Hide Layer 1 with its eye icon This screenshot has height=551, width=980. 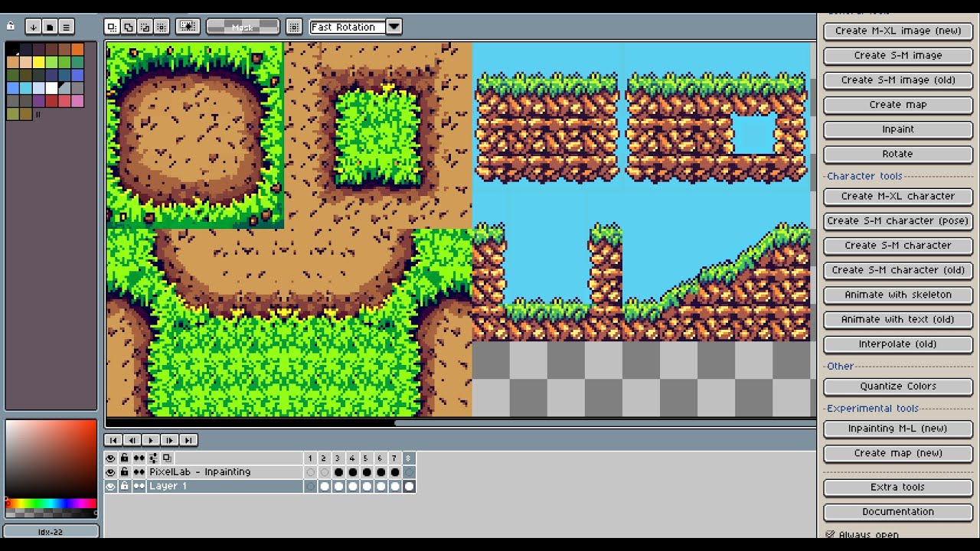(110, 486)
